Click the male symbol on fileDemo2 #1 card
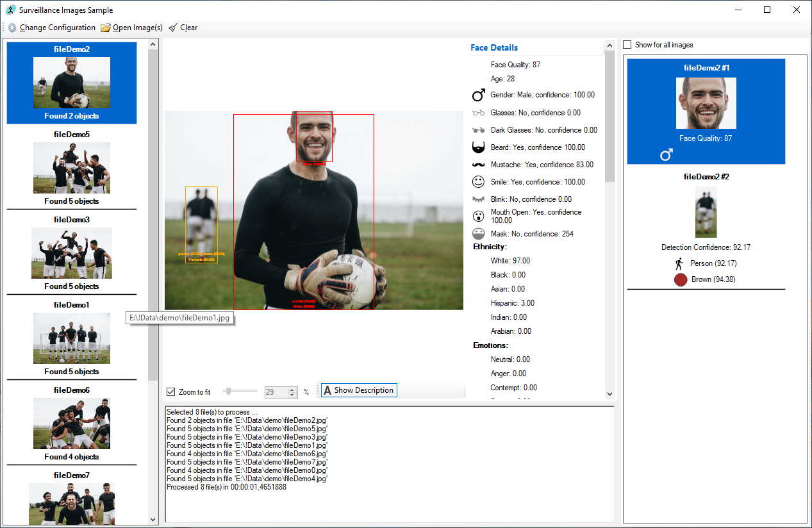The height and width of the screenshot is (528, 812). [x=667, y=154]
